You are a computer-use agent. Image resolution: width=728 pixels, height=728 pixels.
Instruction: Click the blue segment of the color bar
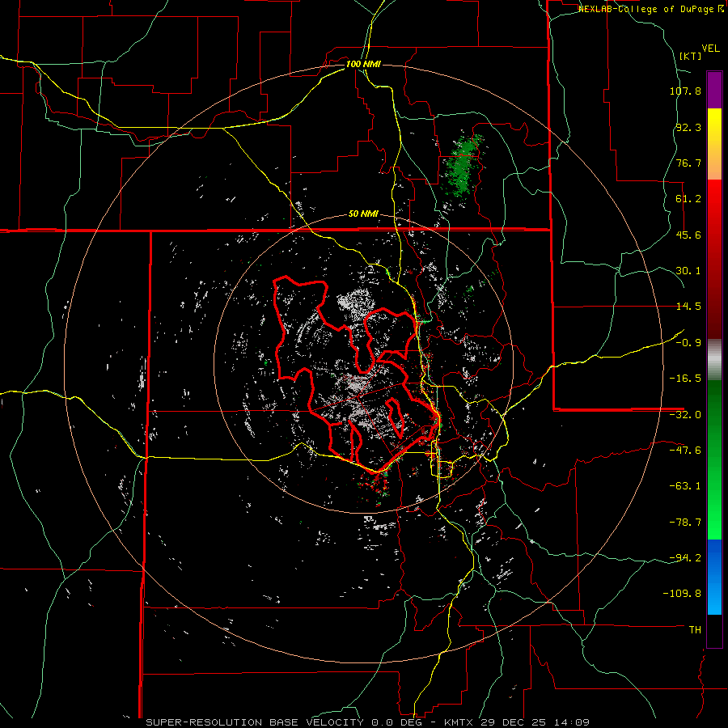(714, 577)
